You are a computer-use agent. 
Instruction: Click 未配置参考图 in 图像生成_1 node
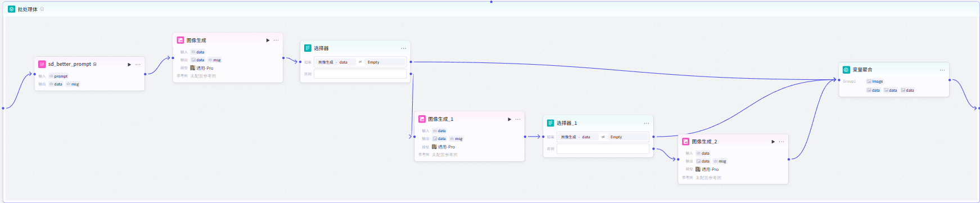(445, 155)
